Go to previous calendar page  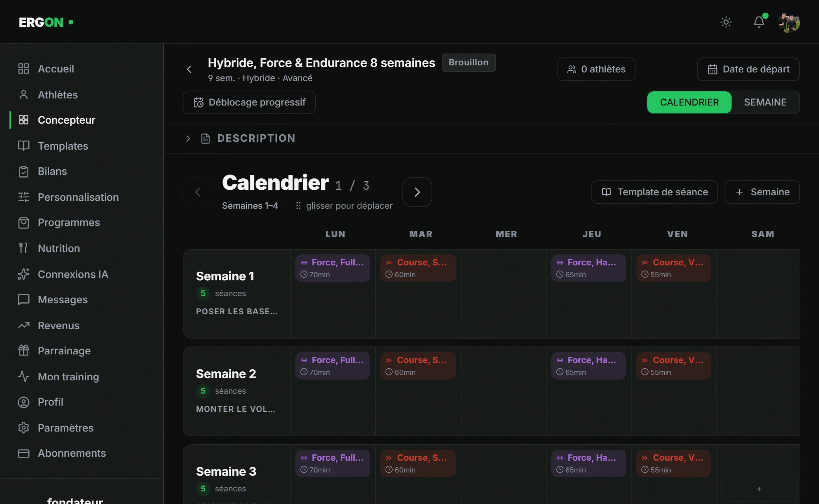198,192
